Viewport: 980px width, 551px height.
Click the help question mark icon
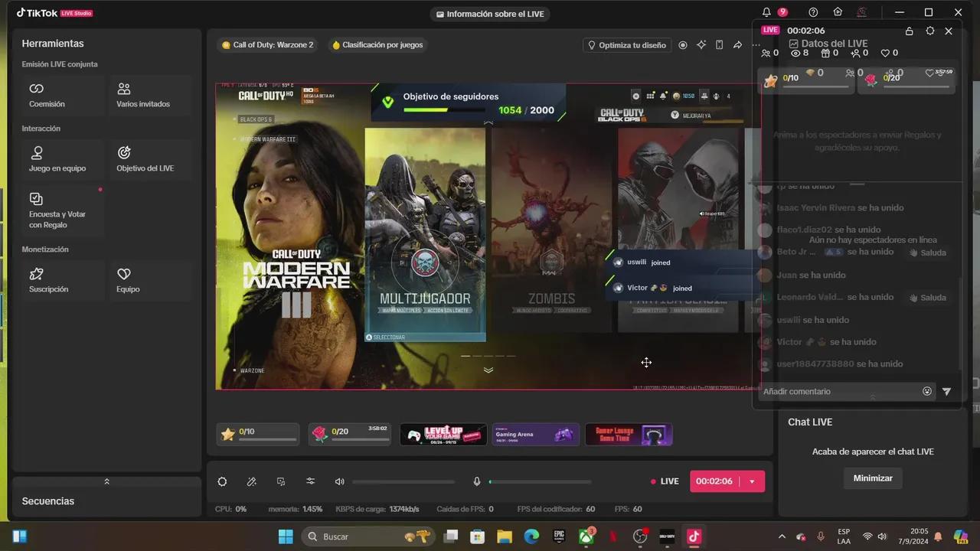(812, 12)
